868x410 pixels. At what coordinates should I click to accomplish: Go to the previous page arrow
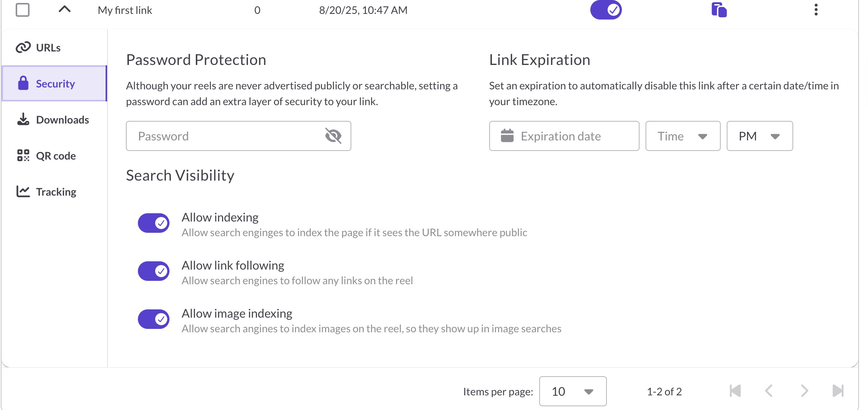pyautogui.click(x=769, y=391)
